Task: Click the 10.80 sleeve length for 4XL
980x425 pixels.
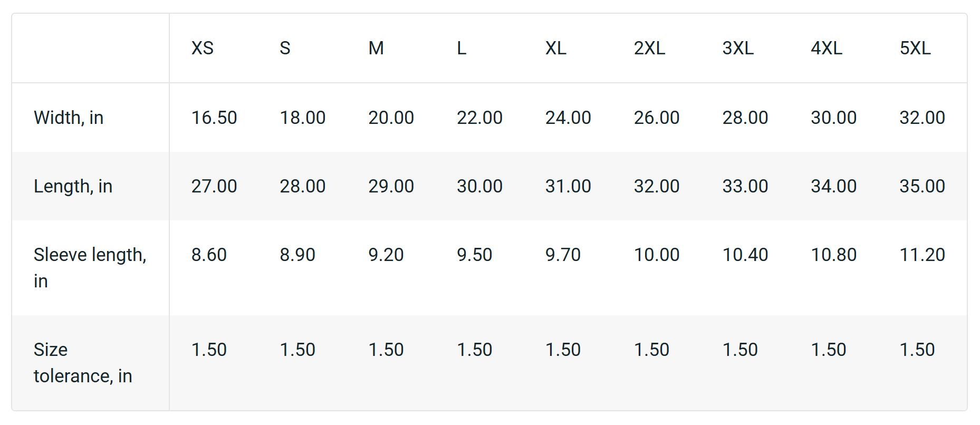Action: click(833, 255)
